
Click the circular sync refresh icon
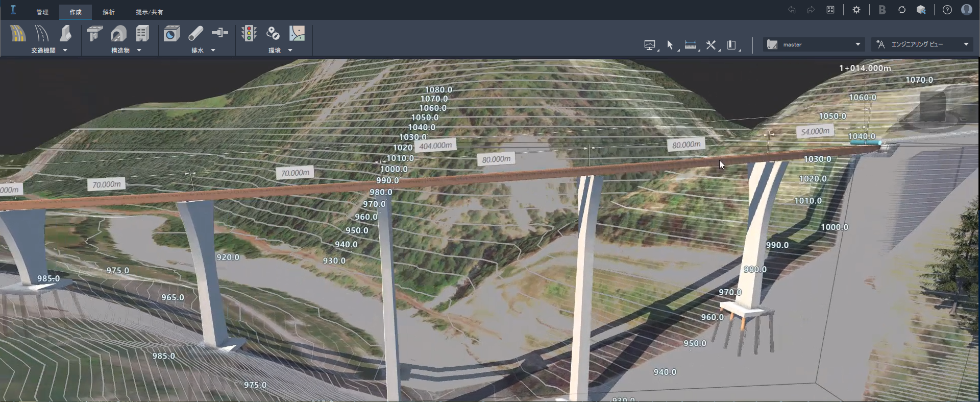pos(902,10)
